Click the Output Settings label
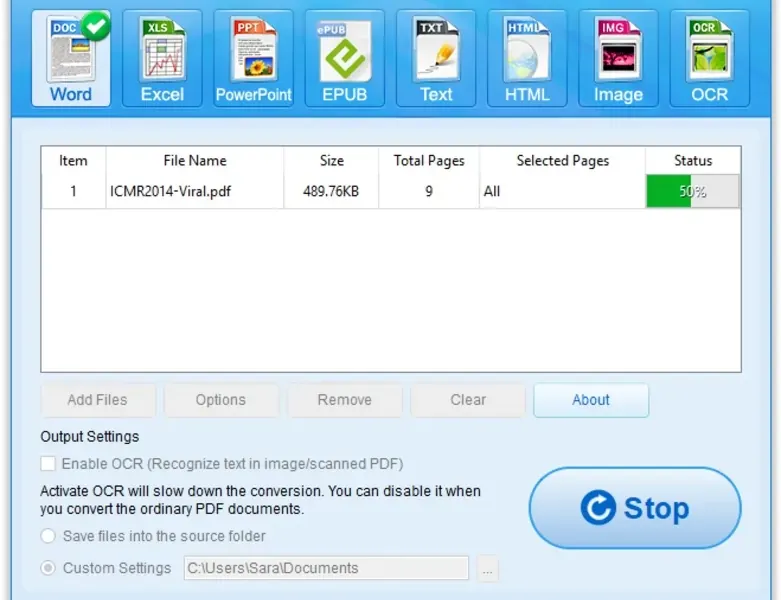The height and width of the screenshot is (600, 781). pos(90,437)
